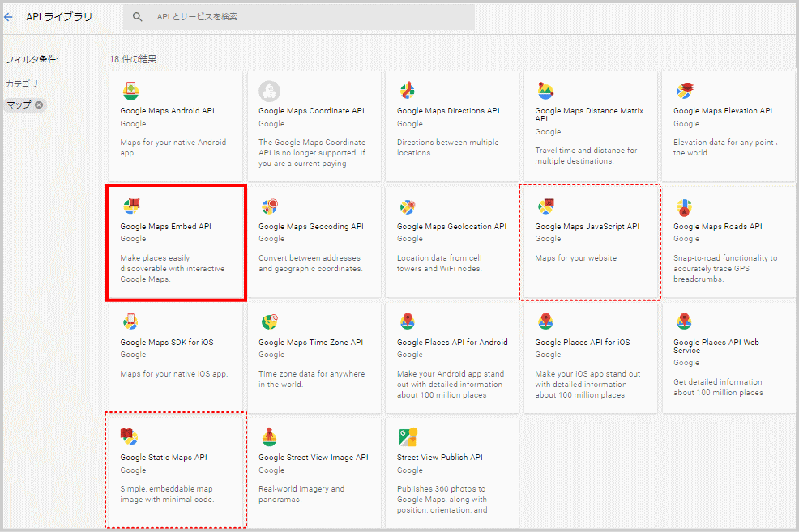Viewport: 799px width, 532px height.
Task: Click the API ライブラリ page title
Action: point(59,17)
